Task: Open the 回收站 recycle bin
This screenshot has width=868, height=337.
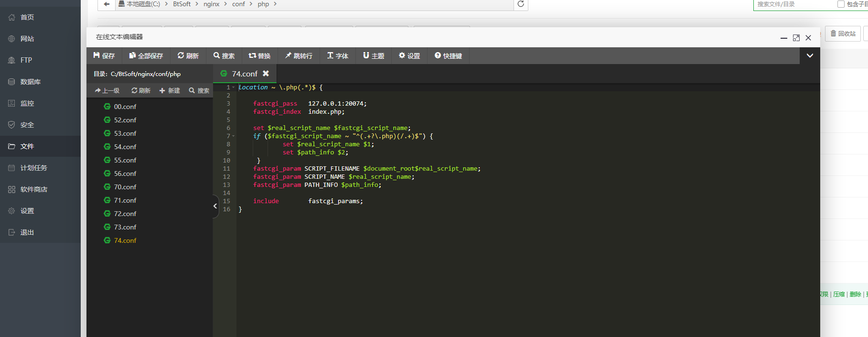Action: [x=843, y=33]
